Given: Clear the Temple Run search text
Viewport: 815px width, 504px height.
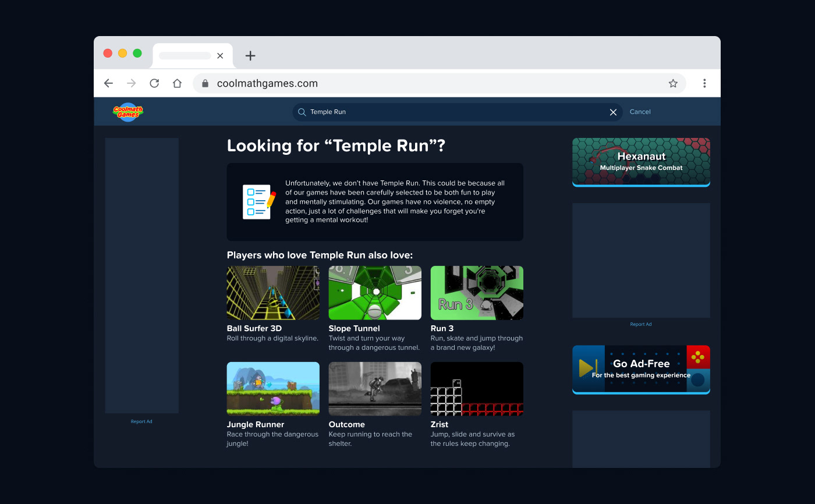Looking at the screenshot, I should (613, 112).
